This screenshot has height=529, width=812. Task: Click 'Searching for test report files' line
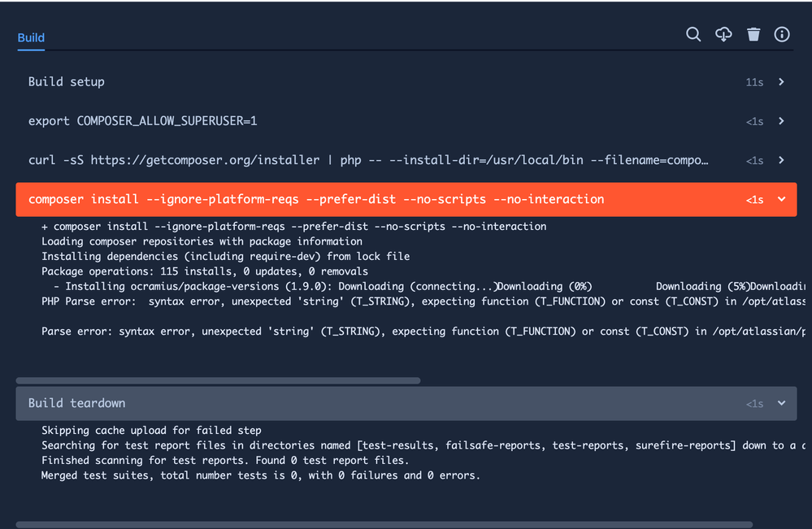(423, 445)
